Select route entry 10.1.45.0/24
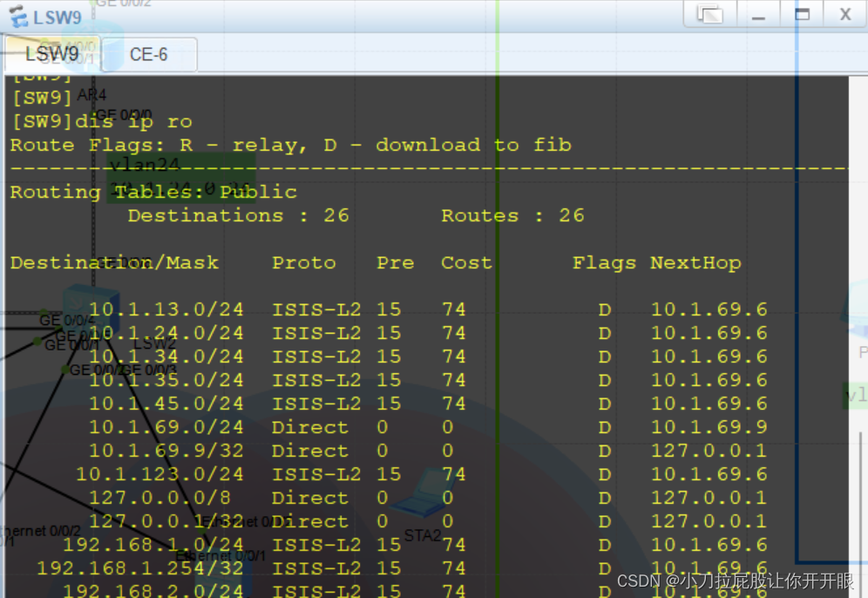 [x=427, y=403]
